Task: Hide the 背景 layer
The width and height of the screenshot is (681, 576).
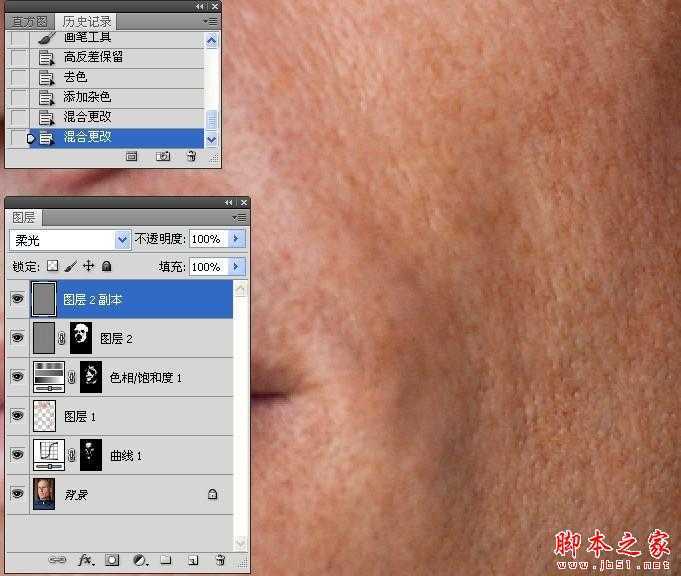Action: click(x=17, y=494)
